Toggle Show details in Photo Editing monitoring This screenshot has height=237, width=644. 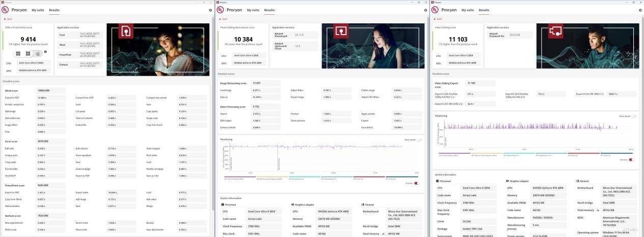point(419,140)
